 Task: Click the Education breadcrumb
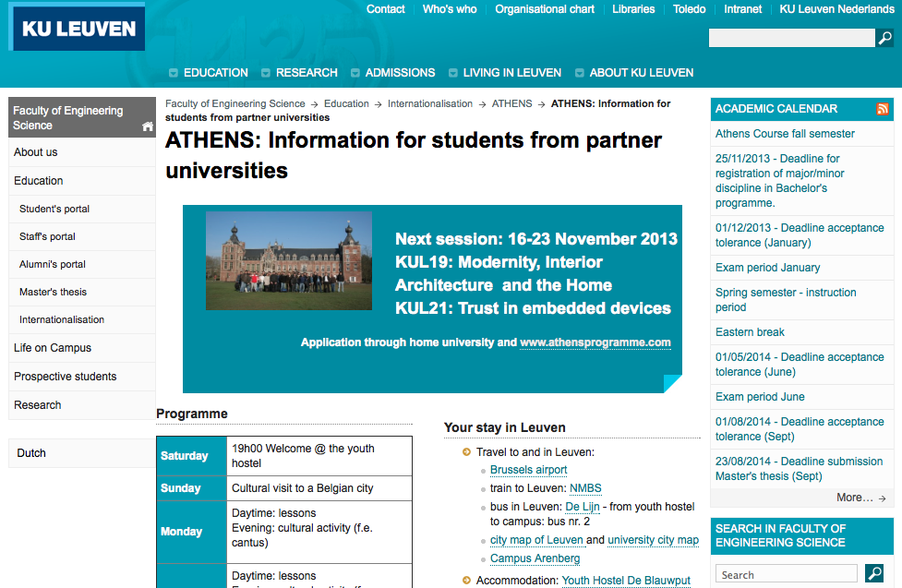tap(346, 103)
